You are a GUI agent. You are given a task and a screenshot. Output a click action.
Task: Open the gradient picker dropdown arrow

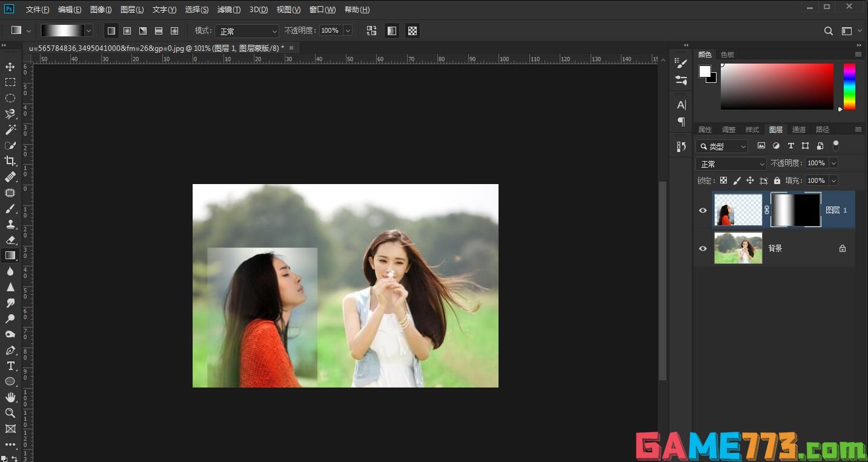89,31
